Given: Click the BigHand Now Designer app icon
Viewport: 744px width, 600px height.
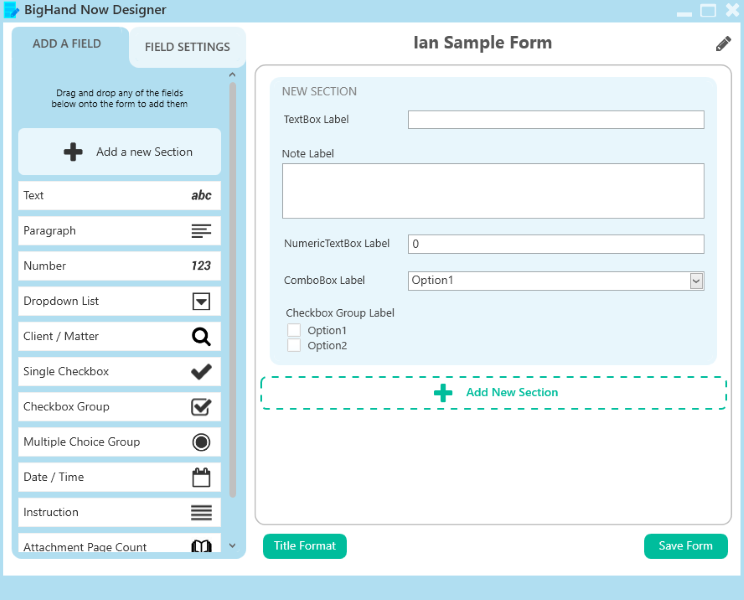Looking at the screenshot, I should [x=11, y=10].
